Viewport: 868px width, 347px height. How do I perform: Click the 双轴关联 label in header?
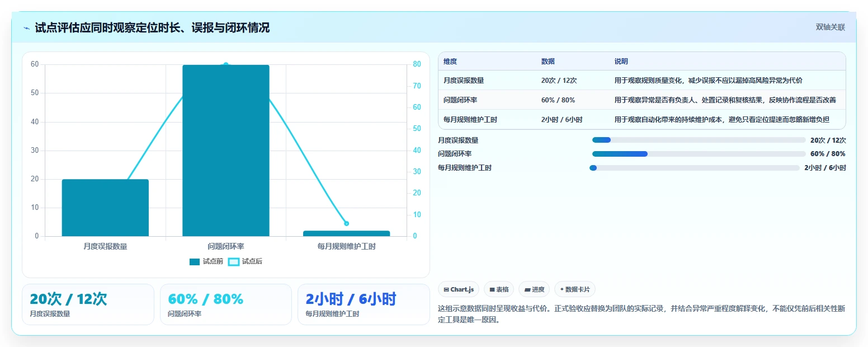point(830,27)
